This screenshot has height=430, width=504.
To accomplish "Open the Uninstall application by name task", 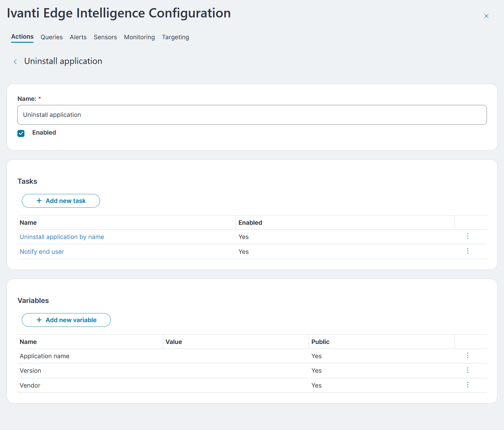I will 62,237.
